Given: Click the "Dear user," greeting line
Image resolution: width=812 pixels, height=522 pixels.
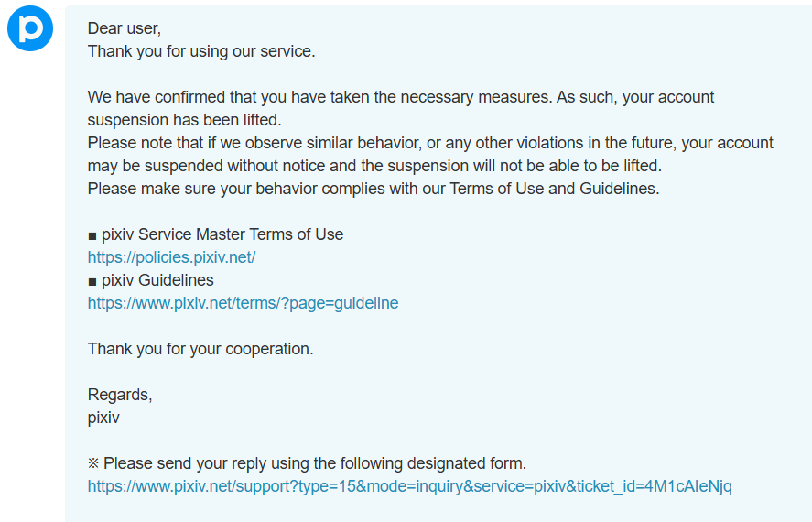Looking at the screenshot, I should (x=125, y=28).
